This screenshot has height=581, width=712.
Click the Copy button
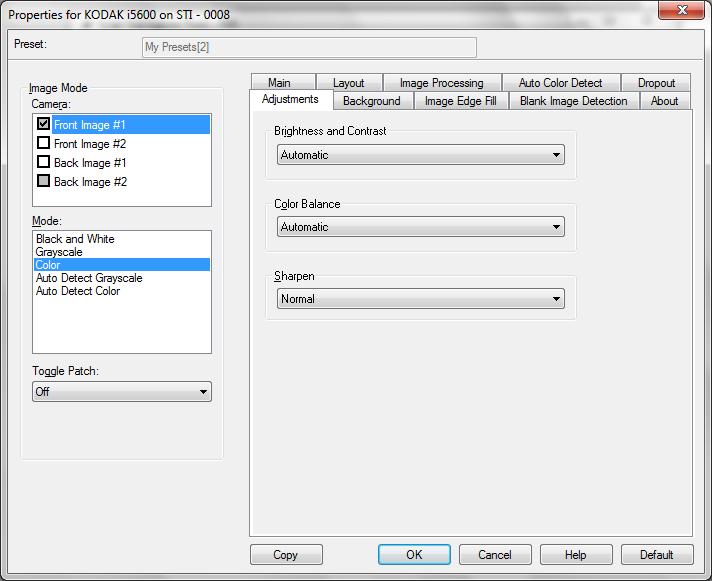286,555
